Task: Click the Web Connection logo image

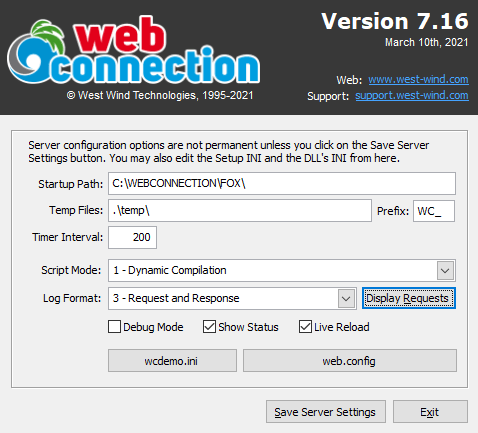Action: 133,52
